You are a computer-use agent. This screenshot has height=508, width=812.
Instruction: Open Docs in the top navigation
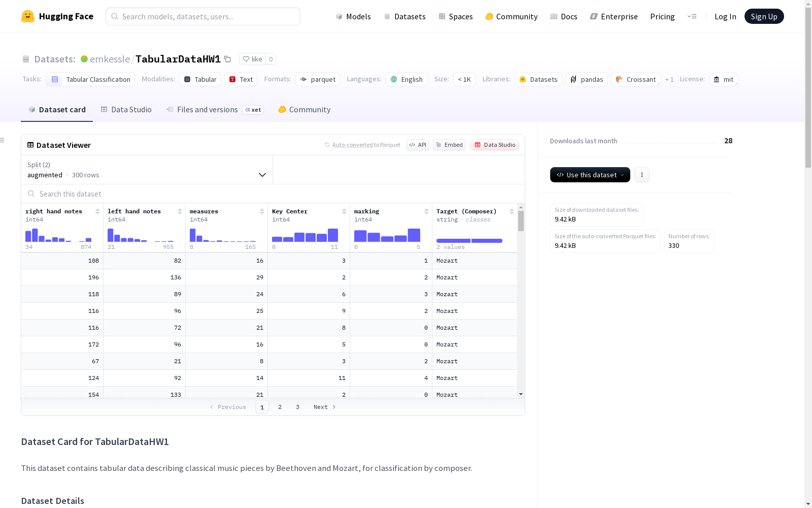point(564,16)
